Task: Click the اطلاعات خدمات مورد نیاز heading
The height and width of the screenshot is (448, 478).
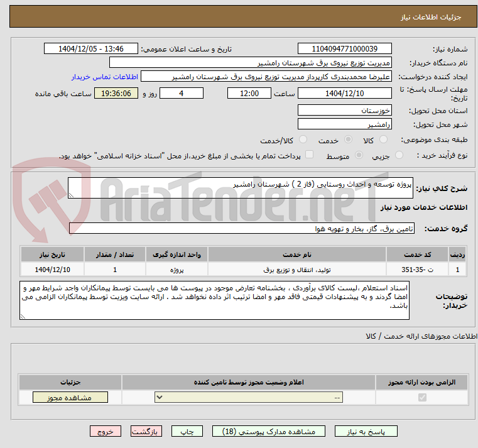Action: coord(424,207)
